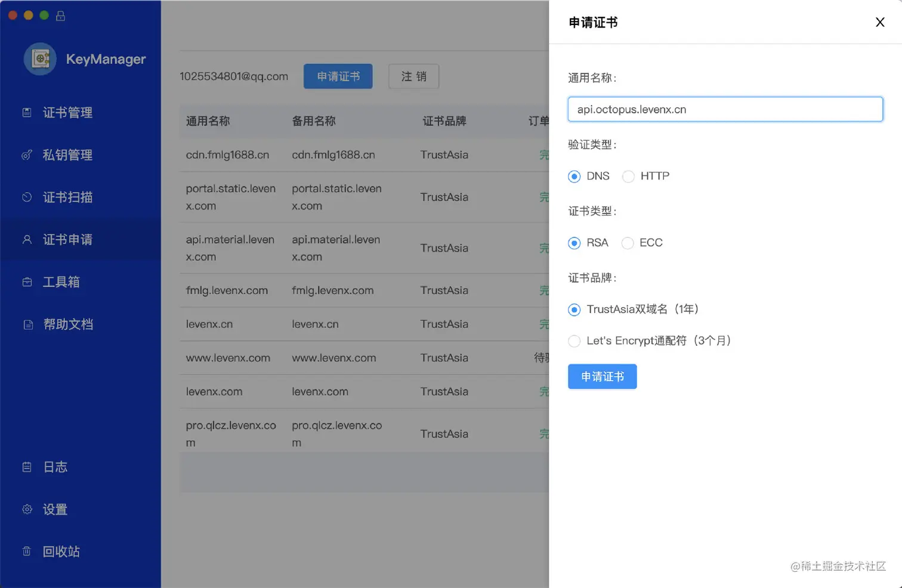Choose ECC certificate type

628,243
